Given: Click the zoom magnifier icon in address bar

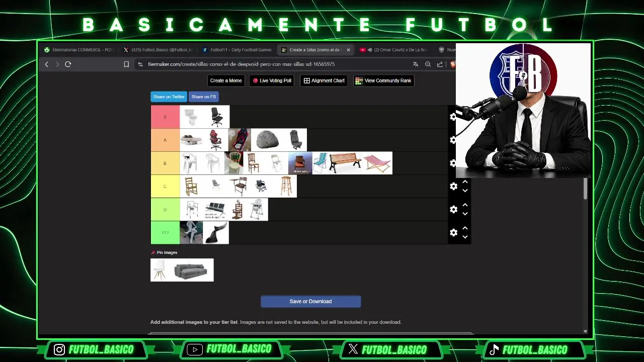Looking at the screenshot, I should point(428,64).
